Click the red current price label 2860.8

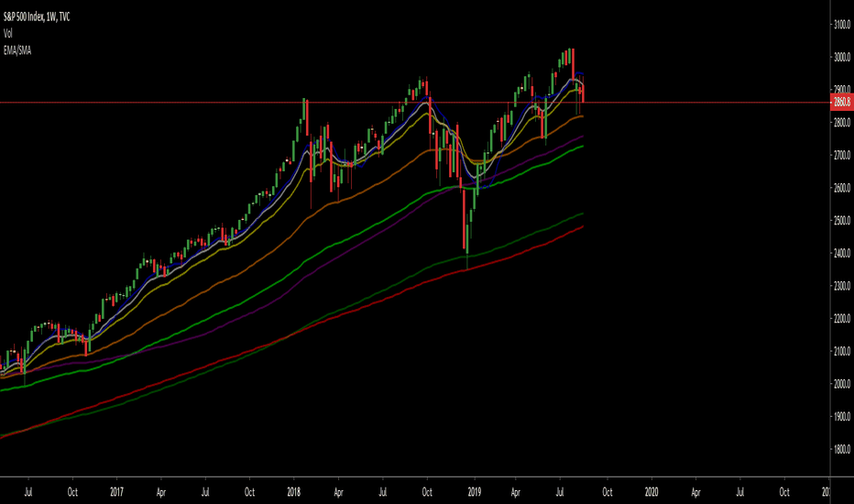click(x=842, y=102)
